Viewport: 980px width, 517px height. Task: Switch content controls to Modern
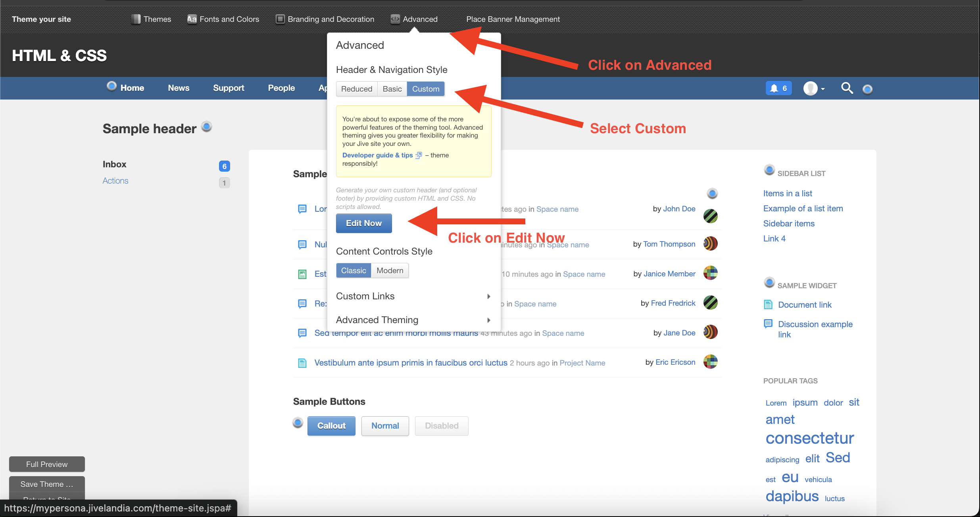[390, 270]
